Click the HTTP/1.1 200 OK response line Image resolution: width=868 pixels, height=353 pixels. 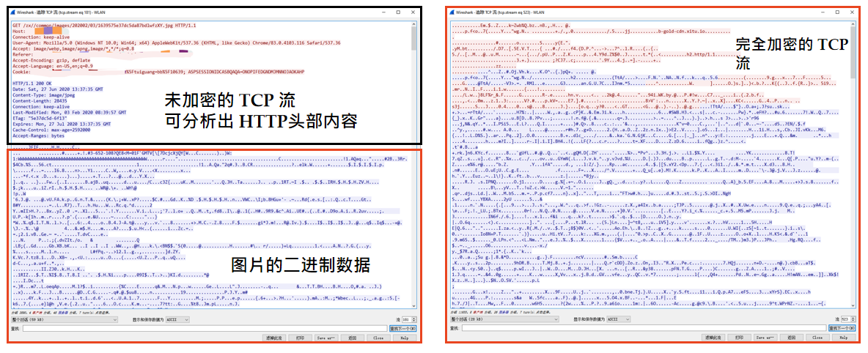(x=31, y=83)
